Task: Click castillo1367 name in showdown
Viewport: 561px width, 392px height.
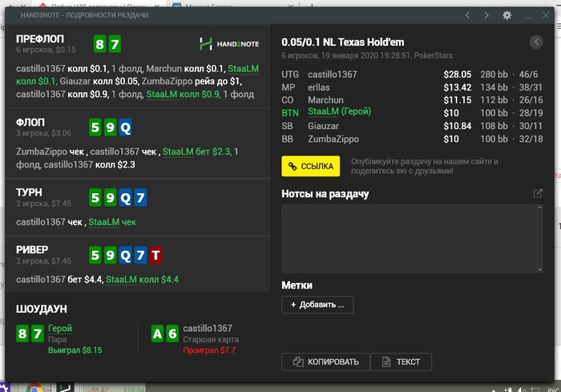Action: 208,329
